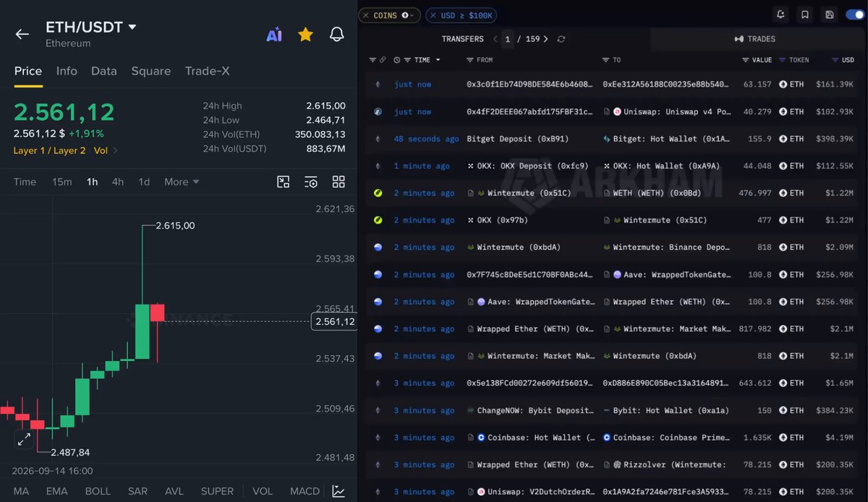Go back with the left arrow icon

point(22,34)
